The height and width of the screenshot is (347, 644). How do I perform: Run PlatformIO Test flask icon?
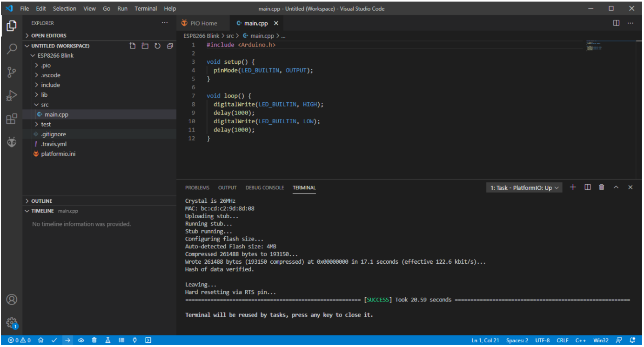108,340
